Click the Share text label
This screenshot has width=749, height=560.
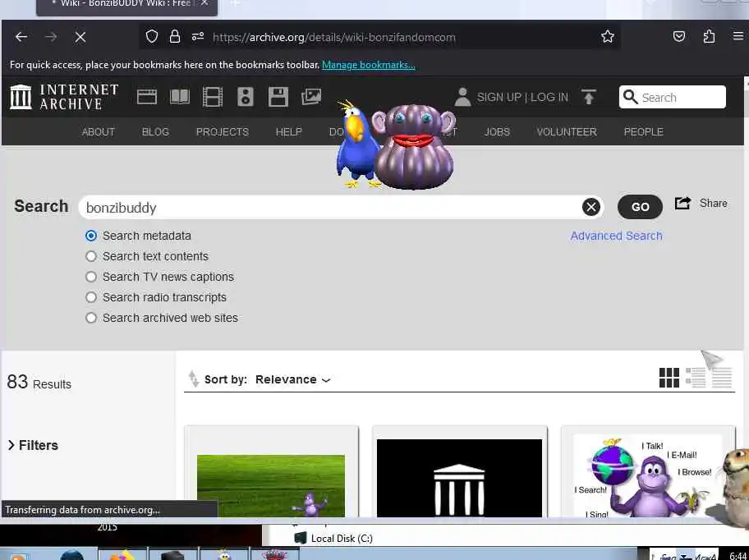(713, 204)
